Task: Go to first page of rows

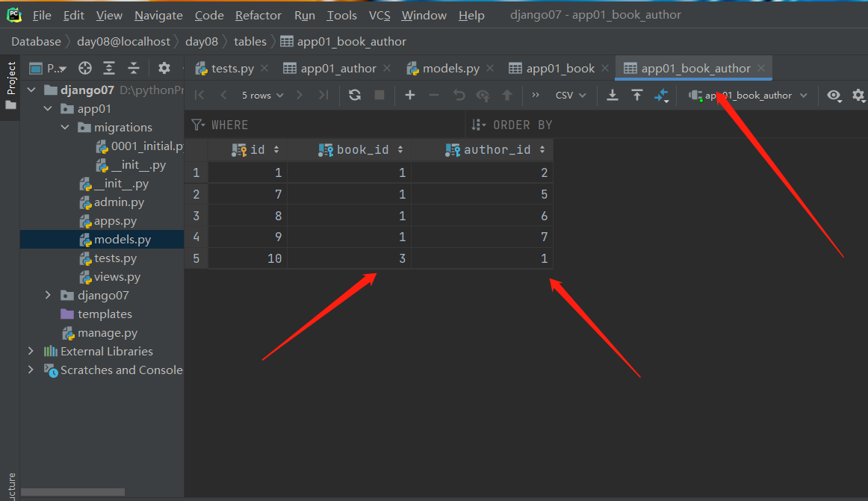Action: pos(199,96)
